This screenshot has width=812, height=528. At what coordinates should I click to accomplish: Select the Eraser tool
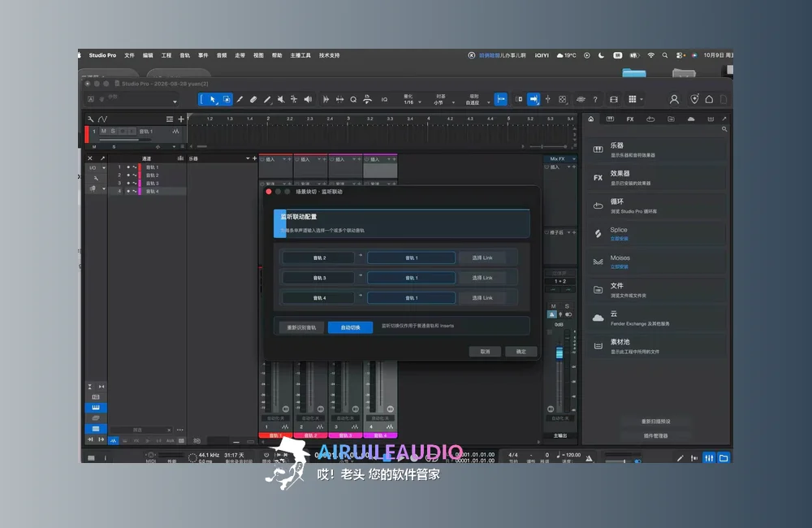(253, 99)
